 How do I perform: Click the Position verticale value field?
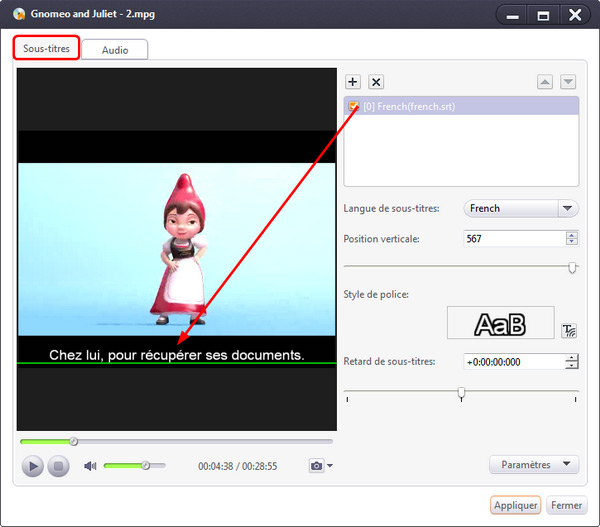point(514,239)
